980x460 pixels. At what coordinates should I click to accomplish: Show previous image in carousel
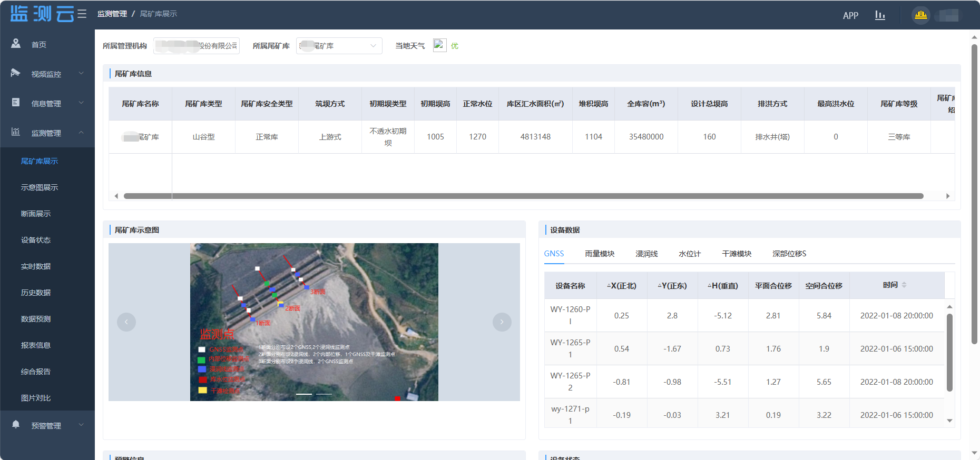[126, 322]
